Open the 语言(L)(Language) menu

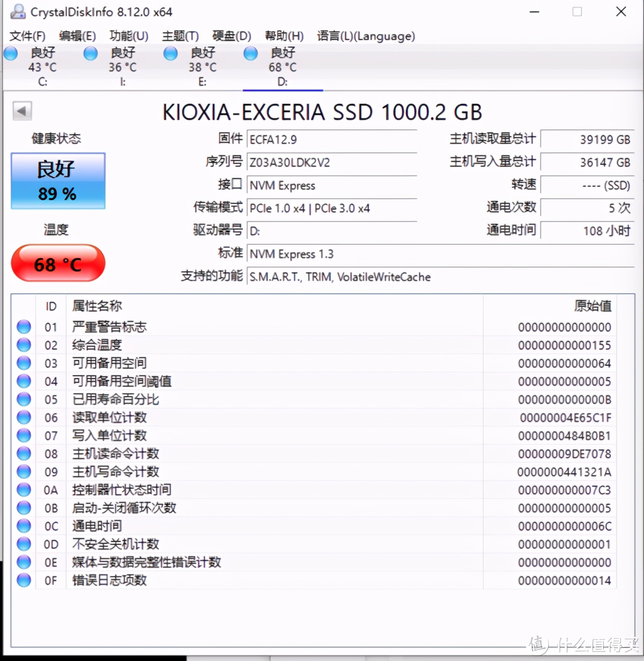tap(366, 36)
